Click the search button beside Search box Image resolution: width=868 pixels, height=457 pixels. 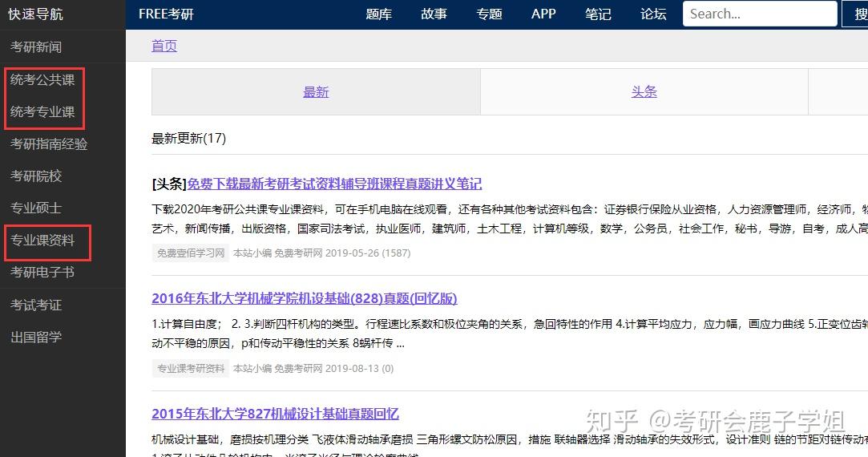coord(854,14)
